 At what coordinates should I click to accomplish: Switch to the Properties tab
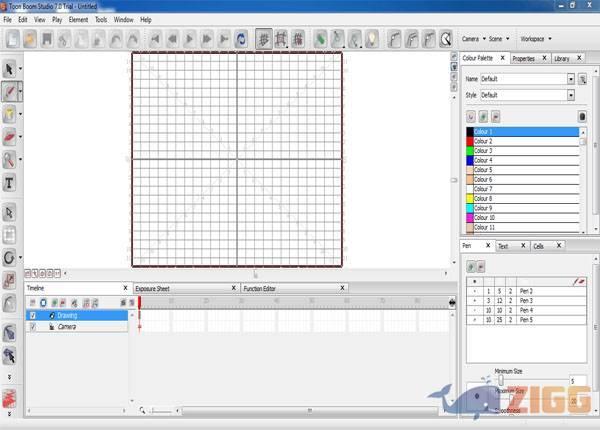coord(523,59)
